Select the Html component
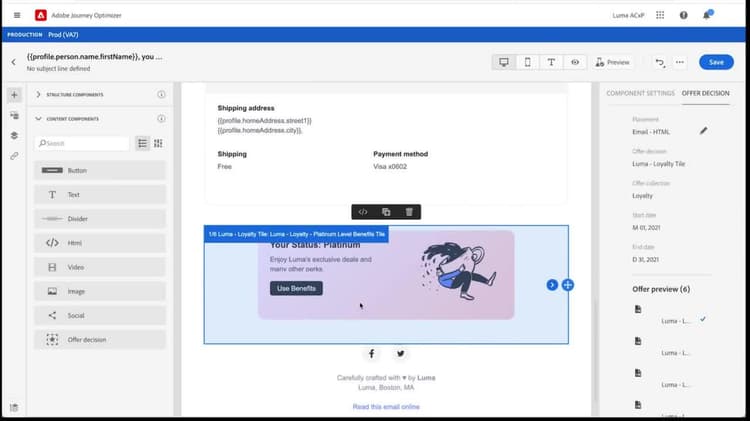 [100, 243]
